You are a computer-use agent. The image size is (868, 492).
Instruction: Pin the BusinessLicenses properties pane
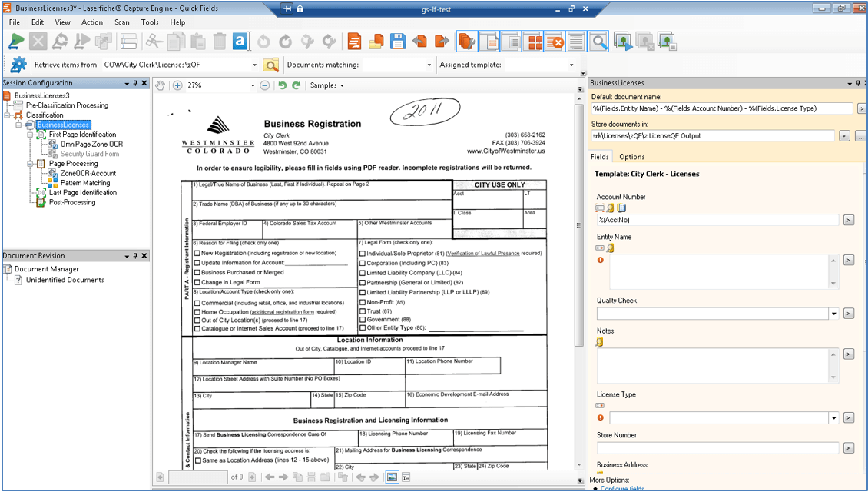858,83
